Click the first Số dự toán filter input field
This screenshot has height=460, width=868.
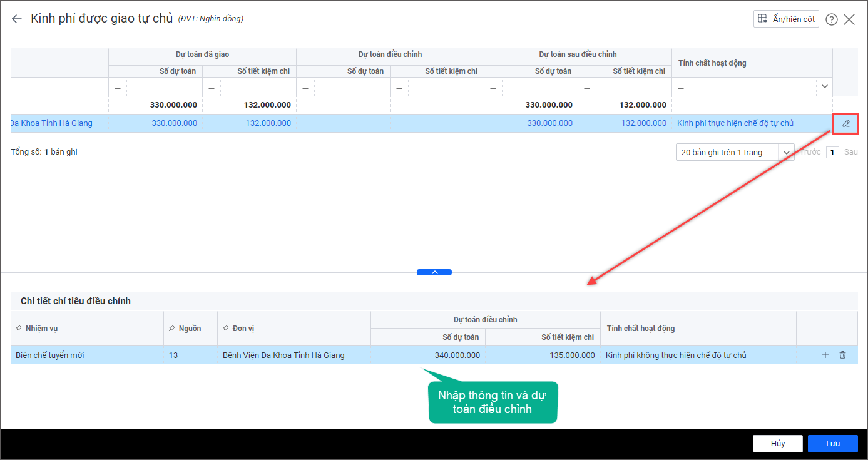164,87
